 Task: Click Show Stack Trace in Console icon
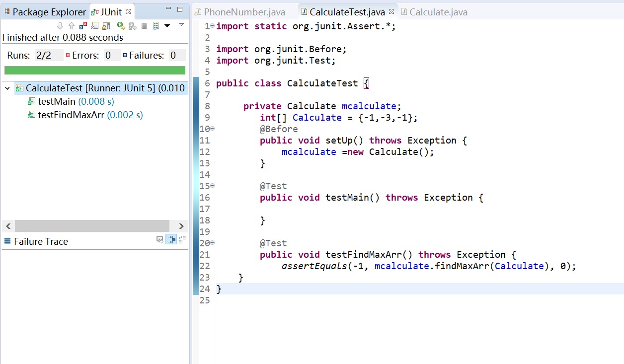(160, 239)
